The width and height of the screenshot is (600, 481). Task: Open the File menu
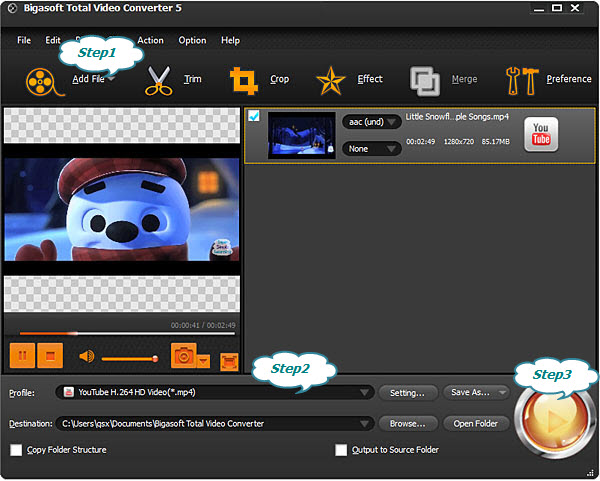coord(24,40)
